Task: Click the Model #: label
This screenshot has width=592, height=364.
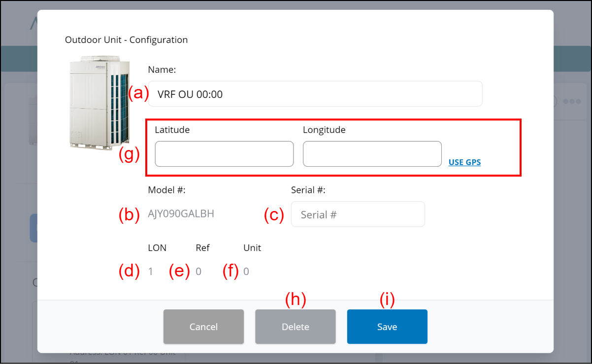Action: click(x=166, y=190)
